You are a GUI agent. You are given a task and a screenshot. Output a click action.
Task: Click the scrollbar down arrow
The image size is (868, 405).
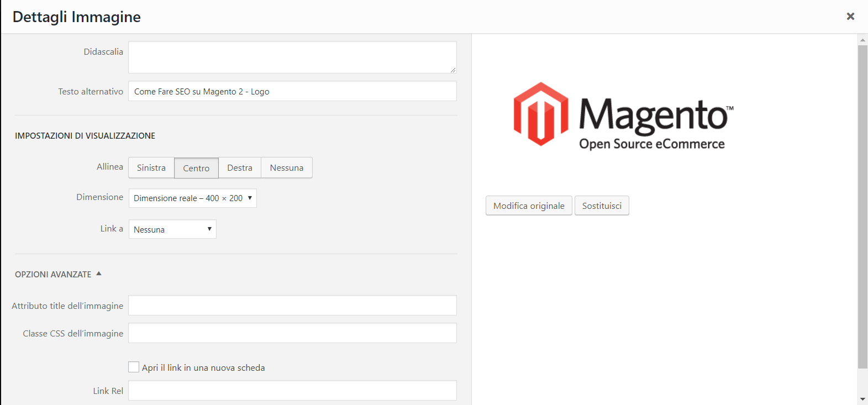click(862, 399)
